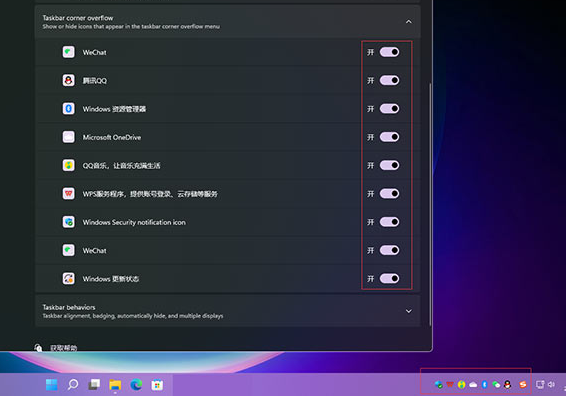Click the 腾讯QQ penguin icon in list
The image size is (566, 396).
[x=69, y=80]
